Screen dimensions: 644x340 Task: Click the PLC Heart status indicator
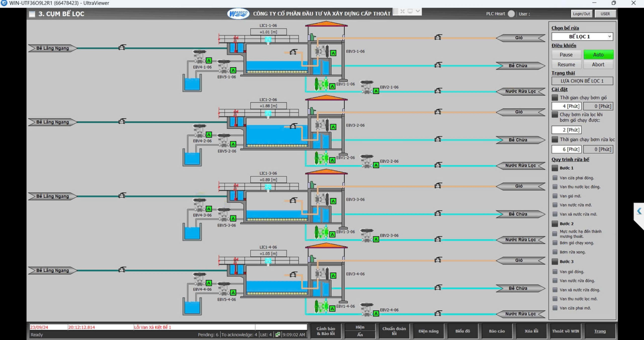tap(511, 14)
